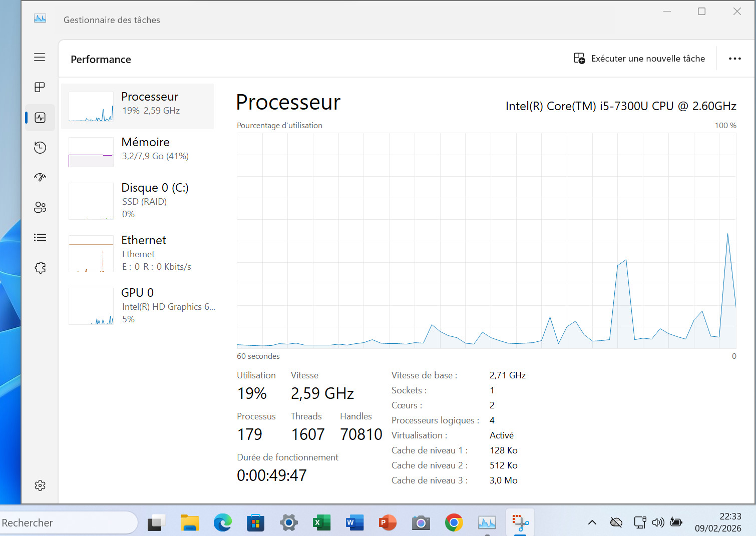The width and height of the screenshot is (756, 536).
Task: Open network status in system tray
Action: [x=640, y=522]
